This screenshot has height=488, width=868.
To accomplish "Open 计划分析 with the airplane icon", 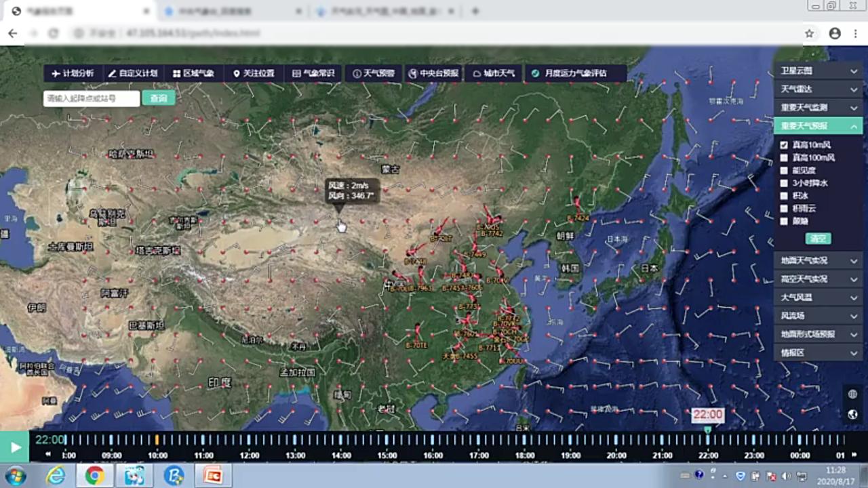I will tap(73, 73).
